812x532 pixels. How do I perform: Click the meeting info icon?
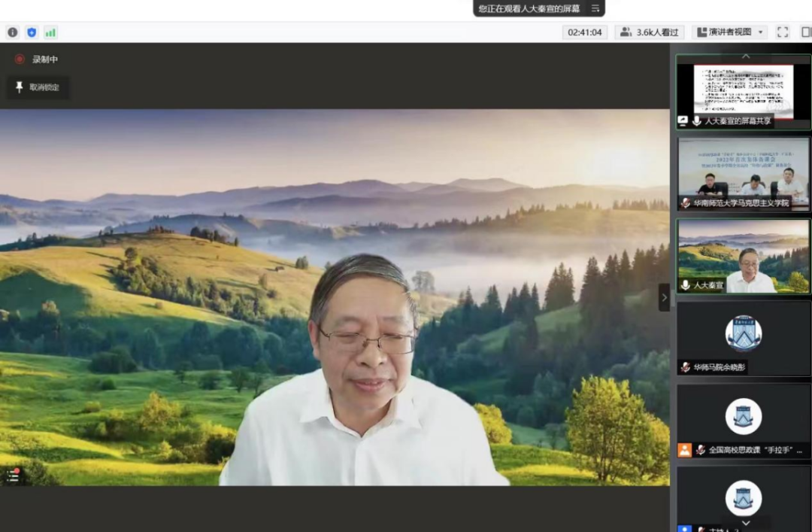(12, 32)
